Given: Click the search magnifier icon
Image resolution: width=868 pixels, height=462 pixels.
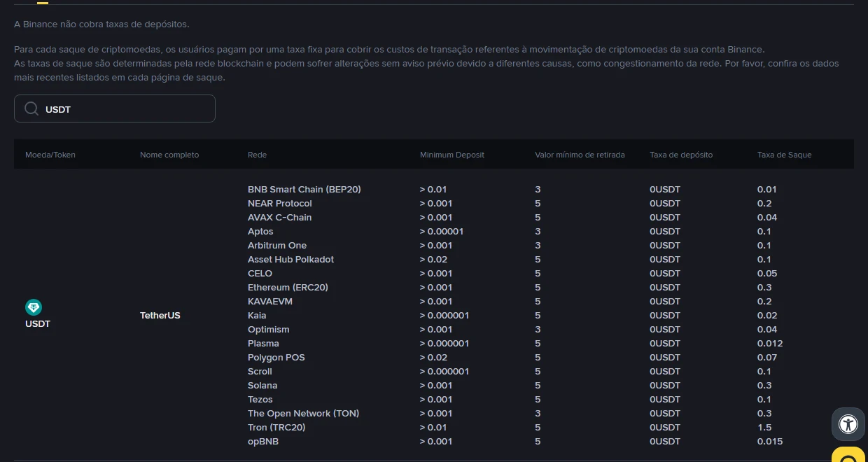Looking at the screenshot, I should [x=31, y=108].
